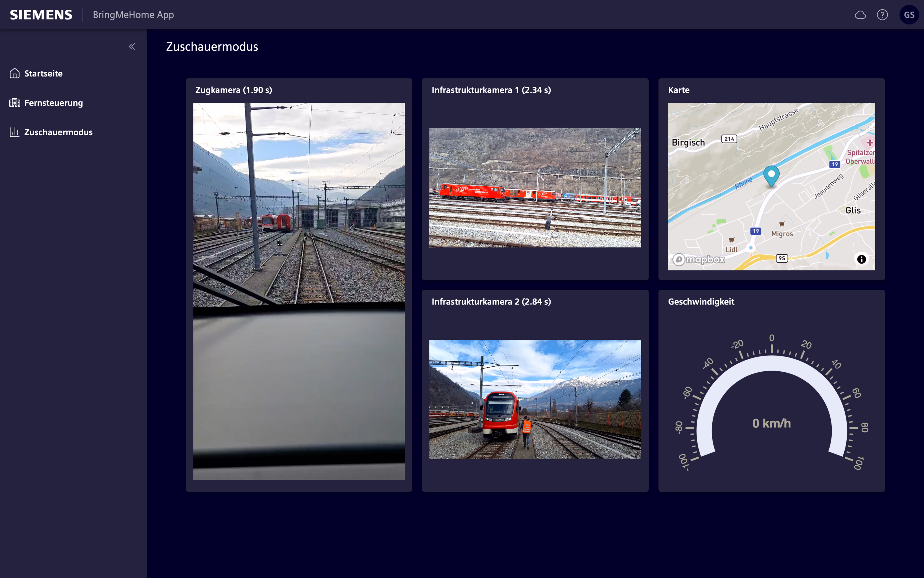This screenshot has width=924, height=578.
Task: Click the Rhone river label on map
Action: 743,183
